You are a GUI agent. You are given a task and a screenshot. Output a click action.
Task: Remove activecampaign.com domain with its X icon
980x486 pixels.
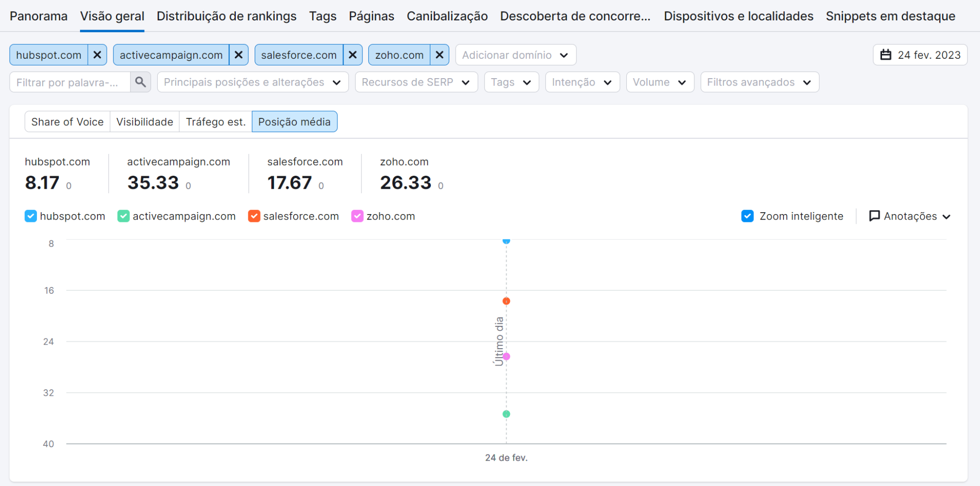click(239, 55)
